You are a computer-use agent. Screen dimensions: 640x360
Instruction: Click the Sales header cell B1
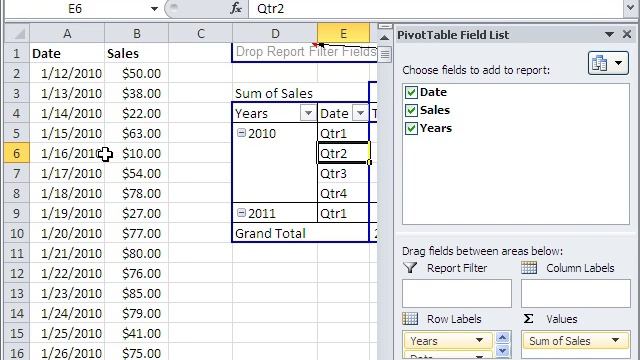(x=137, y=53)
